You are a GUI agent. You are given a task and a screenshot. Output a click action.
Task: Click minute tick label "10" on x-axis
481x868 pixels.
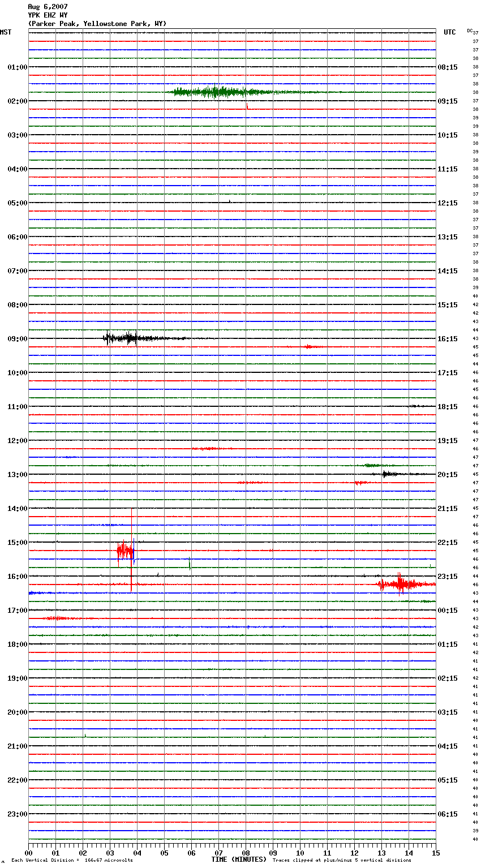pyautogui.click(x=300, y=853)
